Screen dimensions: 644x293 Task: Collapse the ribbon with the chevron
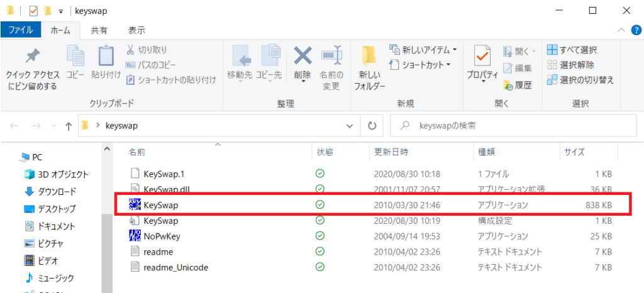621,30
